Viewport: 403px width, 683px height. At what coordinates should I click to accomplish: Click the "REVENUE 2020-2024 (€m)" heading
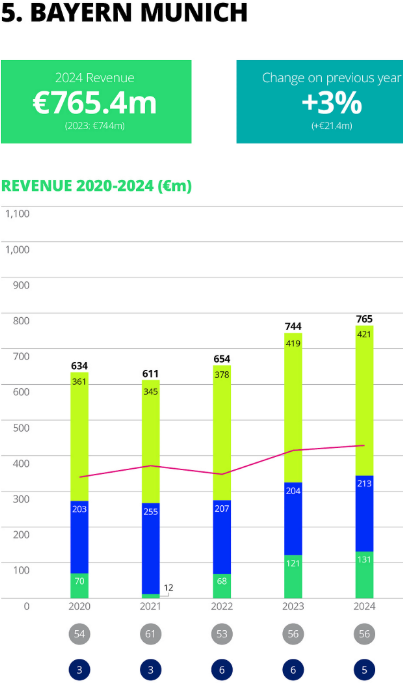(96, 186)
